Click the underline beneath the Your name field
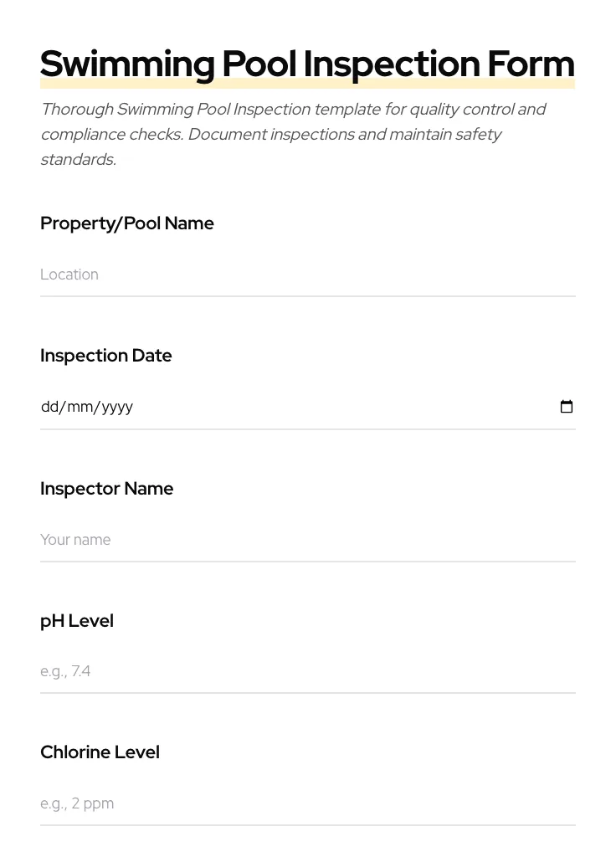 (x=307, y=561)
